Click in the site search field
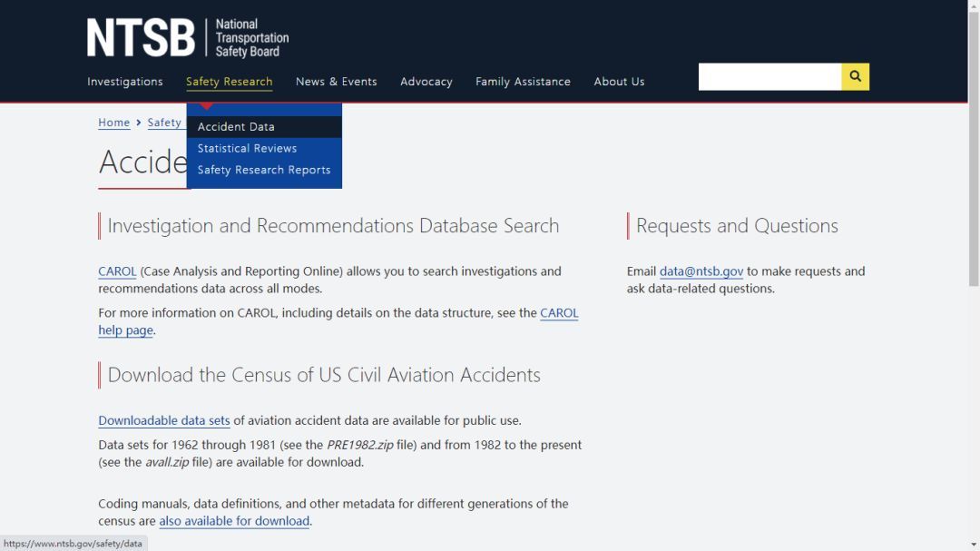This screenshot has width=980, height=551. pos(769,77)
